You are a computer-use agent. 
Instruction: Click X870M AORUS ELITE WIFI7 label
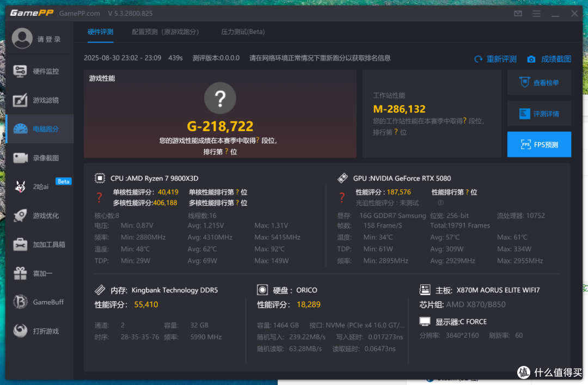click(498, 290)
